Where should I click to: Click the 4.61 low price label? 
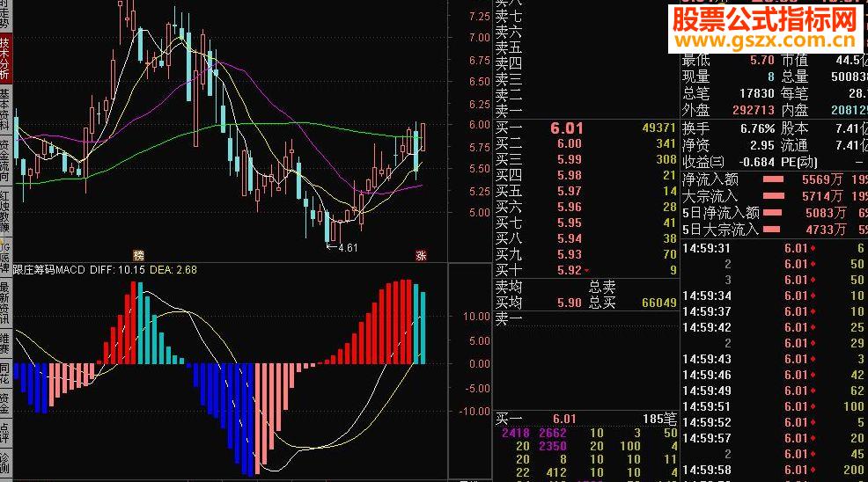click(348, 247)
